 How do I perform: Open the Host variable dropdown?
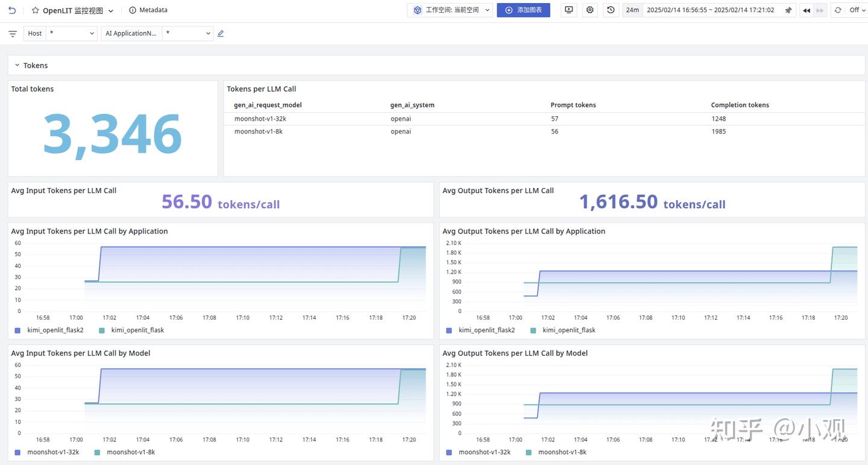pyautogui.click(x=71, y=33)
